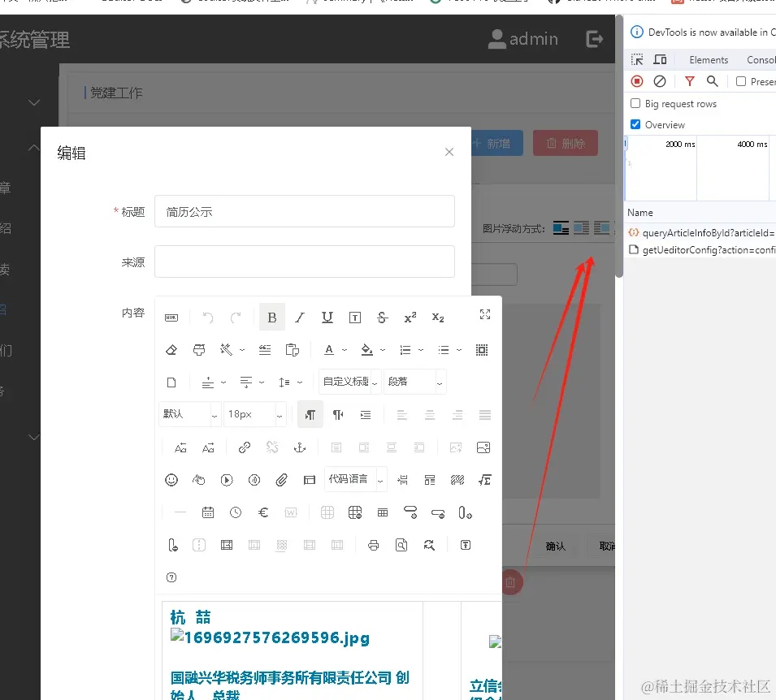Enter editor fullscreen mode
776x700 pixels.
[x=485, y=314]
